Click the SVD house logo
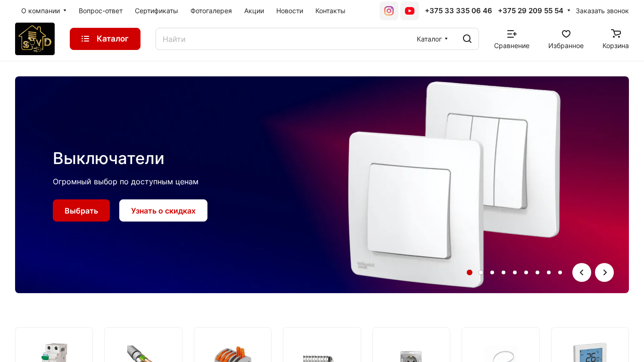This screenshot has width=644, height=362. tap(35, 39)
